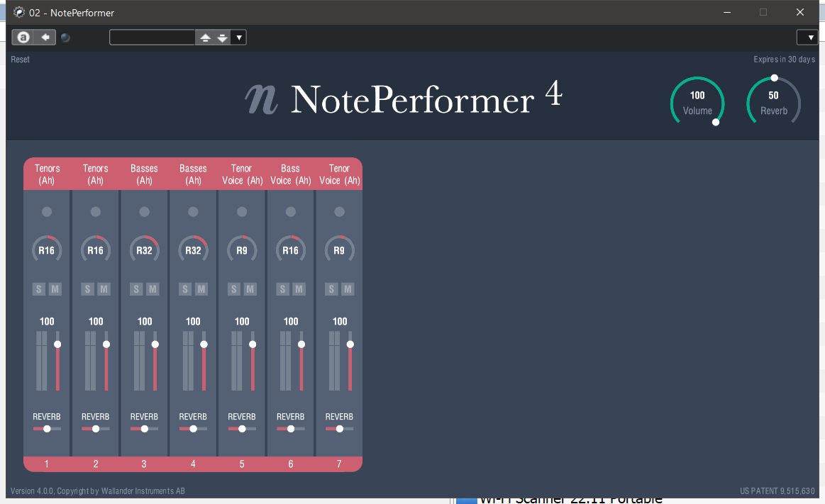Mute channel 3 Basses
This screenshot has width=825, height=504.
click(153, 289)
